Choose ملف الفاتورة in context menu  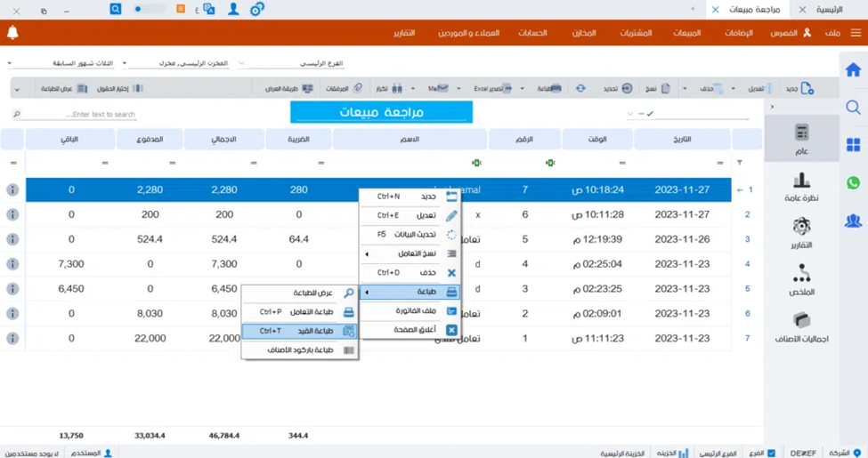(410, 311)
